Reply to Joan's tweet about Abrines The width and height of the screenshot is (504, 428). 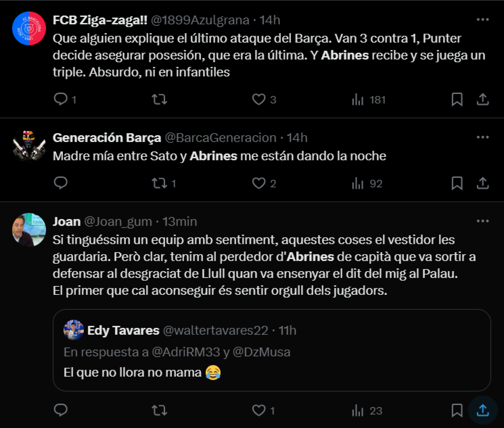pos(61,410)
